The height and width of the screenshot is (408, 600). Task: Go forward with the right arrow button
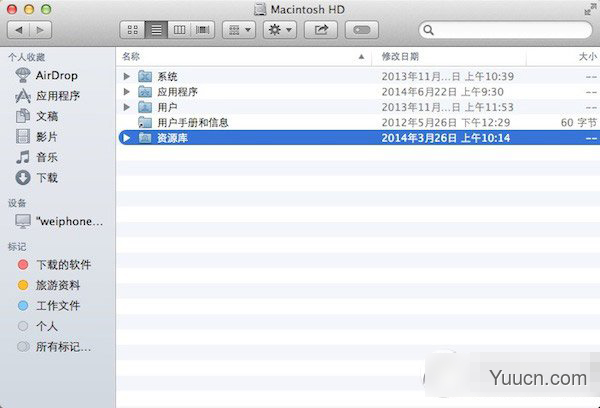[40, 30]
